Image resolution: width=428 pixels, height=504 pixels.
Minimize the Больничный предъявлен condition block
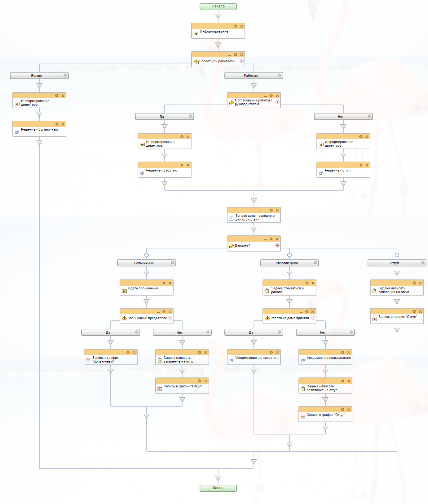tap(158, 312)
